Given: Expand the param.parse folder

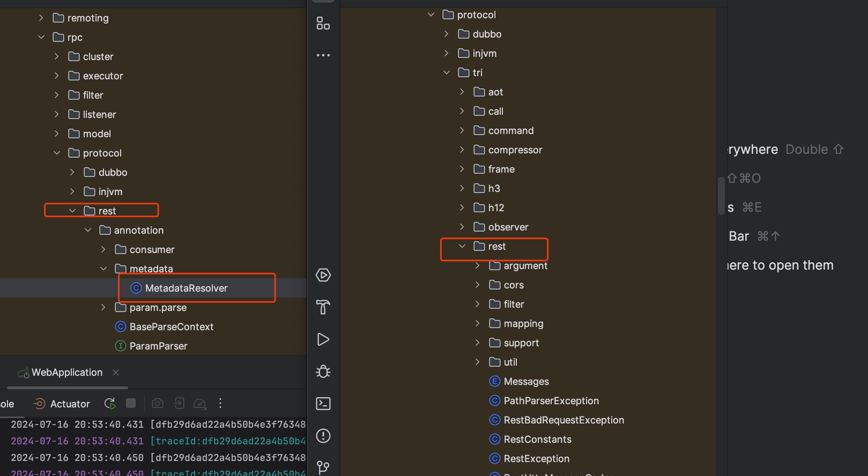Looking at the screenshot, I should [103, 307].
